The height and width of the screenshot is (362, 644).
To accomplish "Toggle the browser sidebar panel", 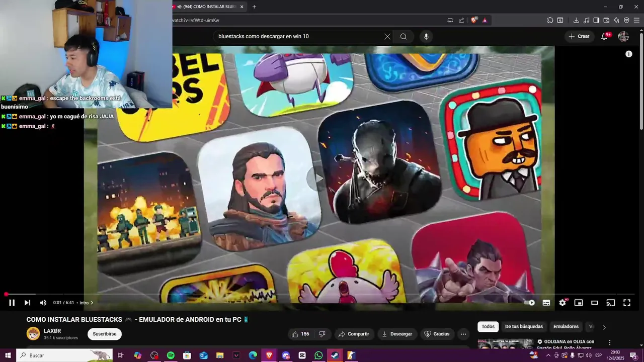I will pos(596,20).
